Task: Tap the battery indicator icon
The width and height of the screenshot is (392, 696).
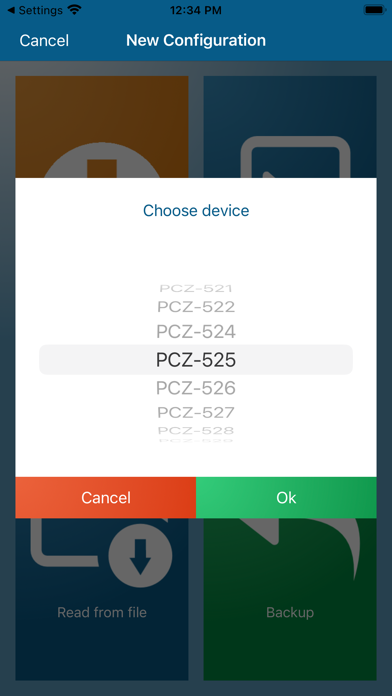Action: pos(375,10)
